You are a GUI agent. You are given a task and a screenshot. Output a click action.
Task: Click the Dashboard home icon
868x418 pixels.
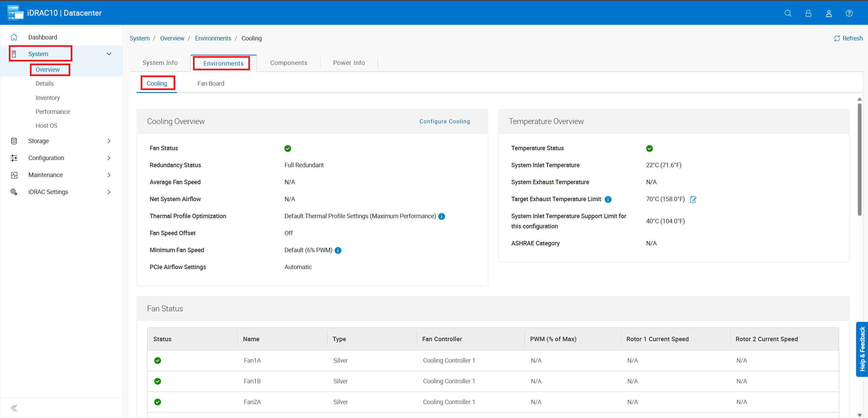(14, 37)
